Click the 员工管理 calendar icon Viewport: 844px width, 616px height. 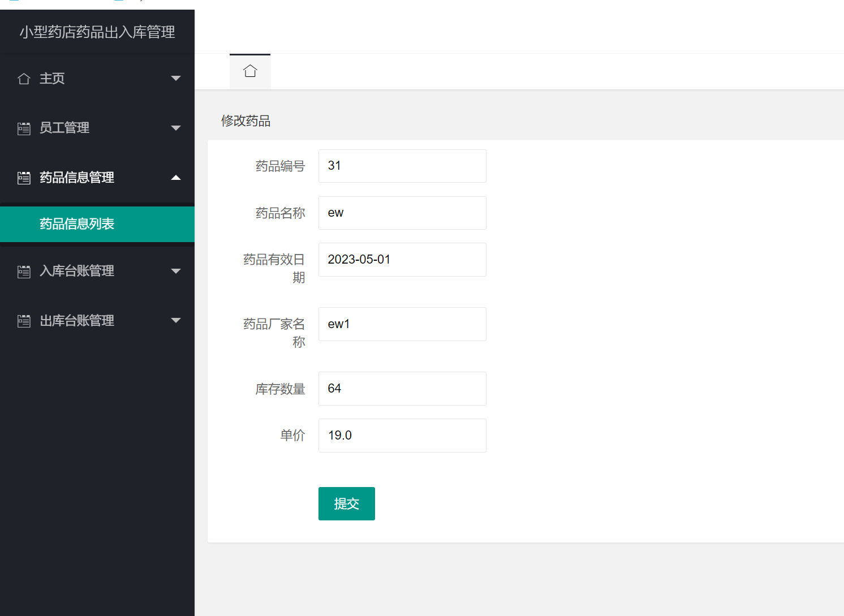[24, 128]
